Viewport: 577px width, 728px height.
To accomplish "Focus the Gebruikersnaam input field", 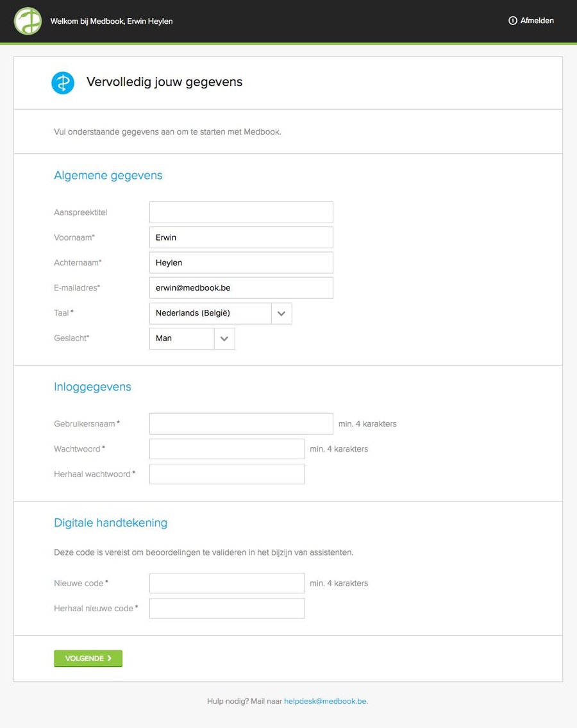I will pyautogui.click(x=242, y=424).
